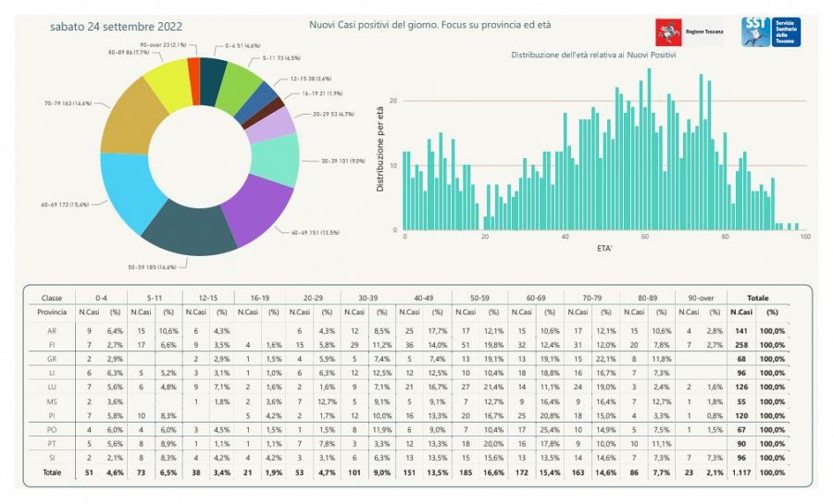833x504 pixels.
Task: Click the Totale column header in table
Action: (x=757, y=298)
